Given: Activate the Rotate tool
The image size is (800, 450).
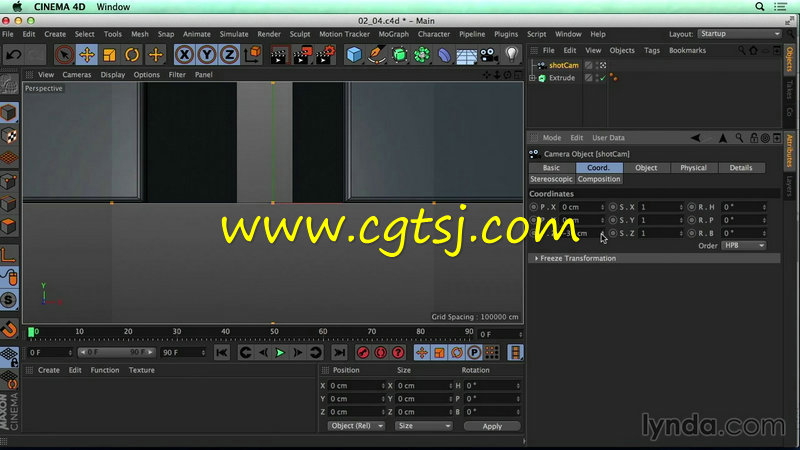Looking at the screenshot, I should click(x=132, y=55).
